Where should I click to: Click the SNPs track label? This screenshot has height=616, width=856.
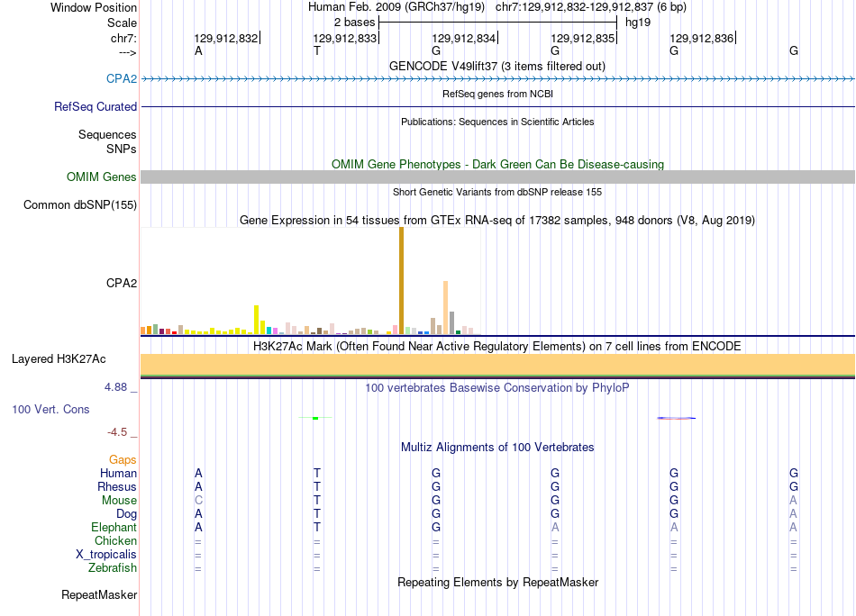click(122, 149)
